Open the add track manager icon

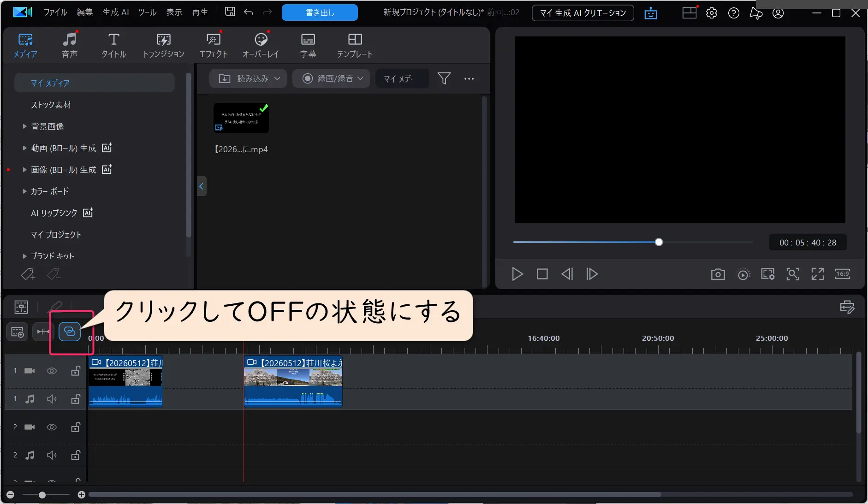click(18, 332)
